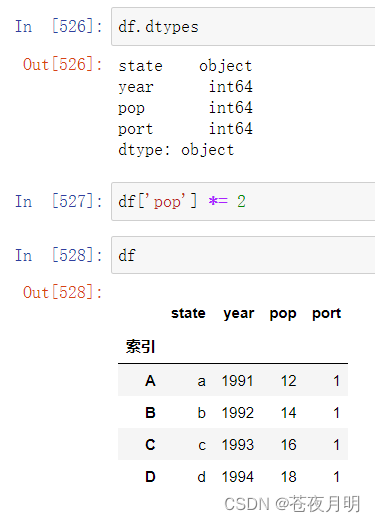This screenshot has height=522, width=375.
Task: Select the In [527] prompt label
Action: (x=59, y=201)
